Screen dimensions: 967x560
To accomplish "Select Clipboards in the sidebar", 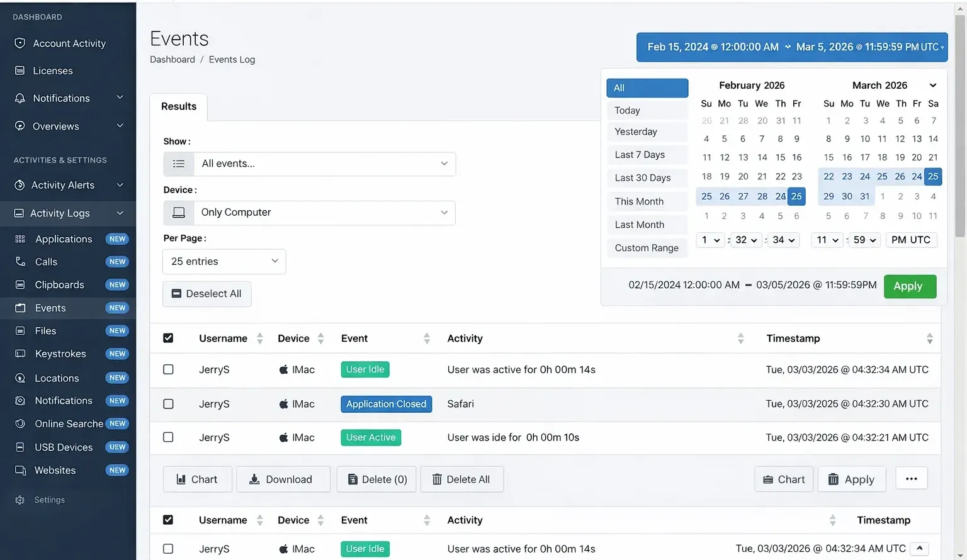I will click(60, 284).
